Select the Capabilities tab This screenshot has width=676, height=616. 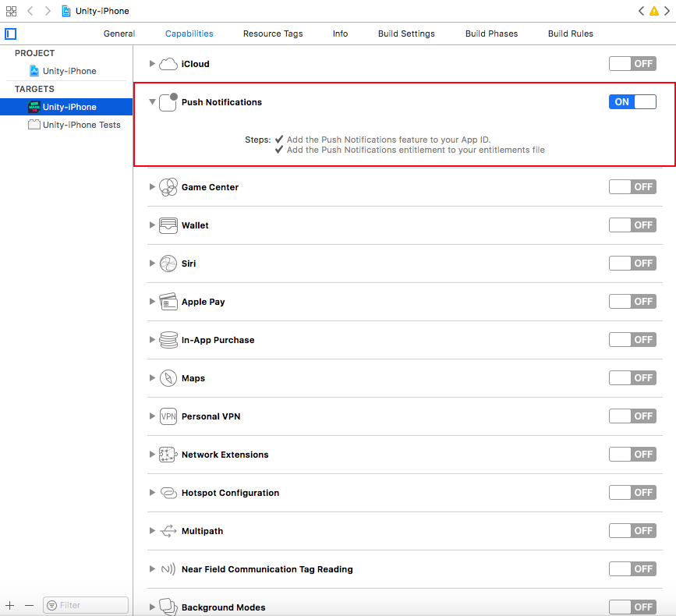click(189, 34)
